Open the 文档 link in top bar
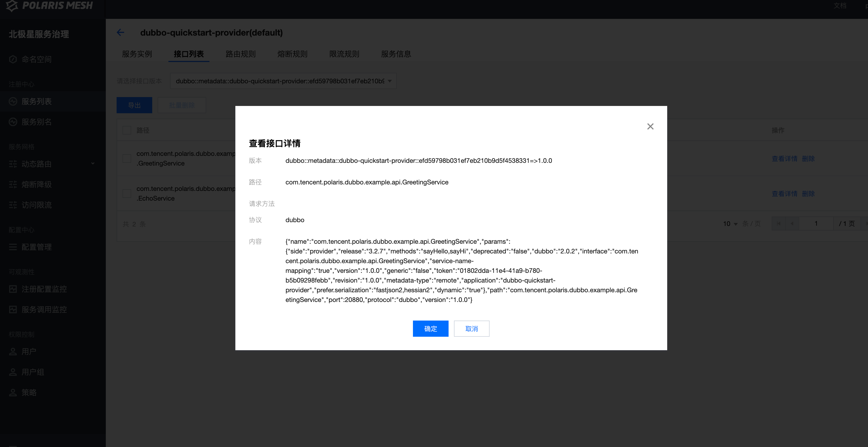 [840, 5]
